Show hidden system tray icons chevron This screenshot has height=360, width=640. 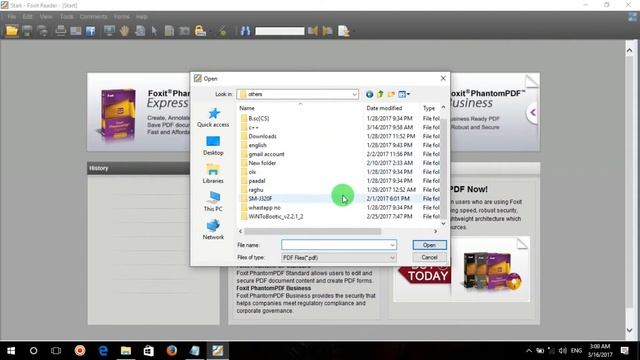[529, 351]
